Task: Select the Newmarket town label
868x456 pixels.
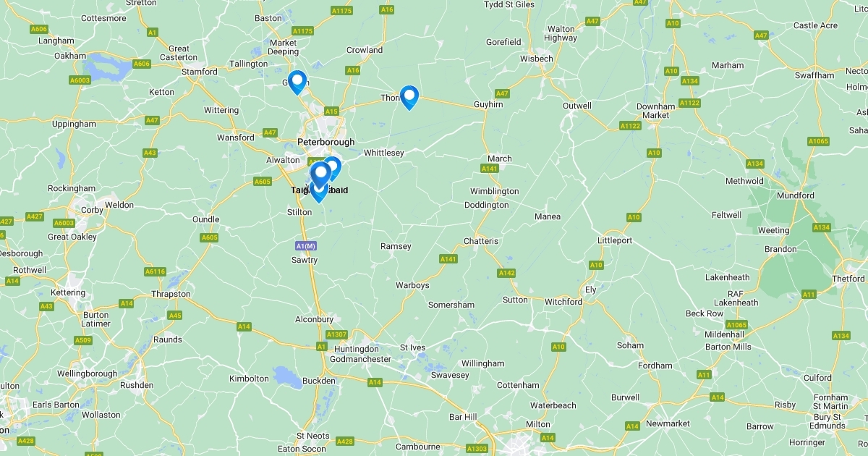Action: [x=668, y=423]
